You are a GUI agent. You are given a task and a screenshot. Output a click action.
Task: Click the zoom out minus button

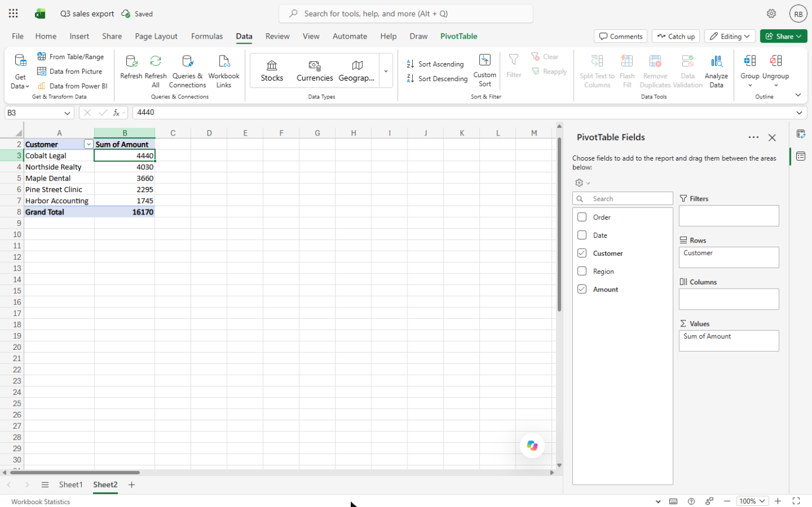click(727, 501)
